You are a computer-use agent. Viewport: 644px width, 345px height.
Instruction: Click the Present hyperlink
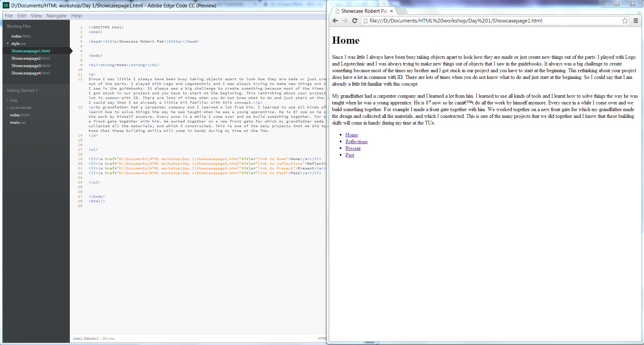[353, 148]
